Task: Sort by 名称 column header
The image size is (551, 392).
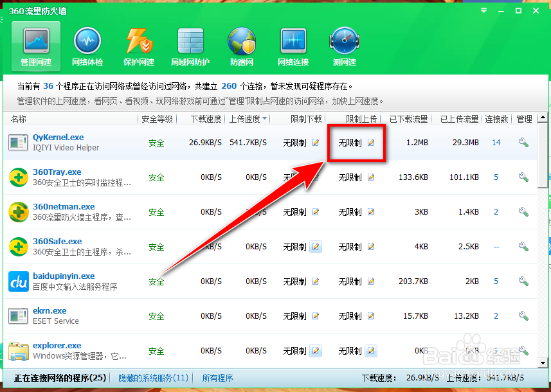Action: (18, 119)
